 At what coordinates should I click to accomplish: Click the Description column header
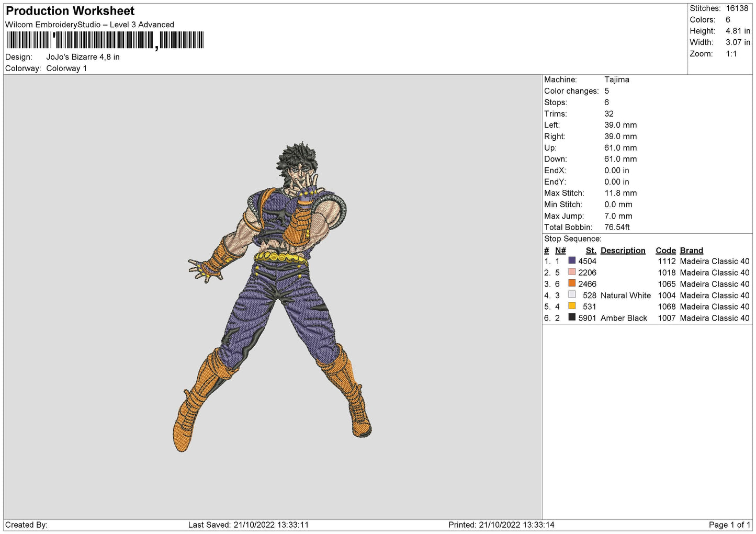point(623,251)
